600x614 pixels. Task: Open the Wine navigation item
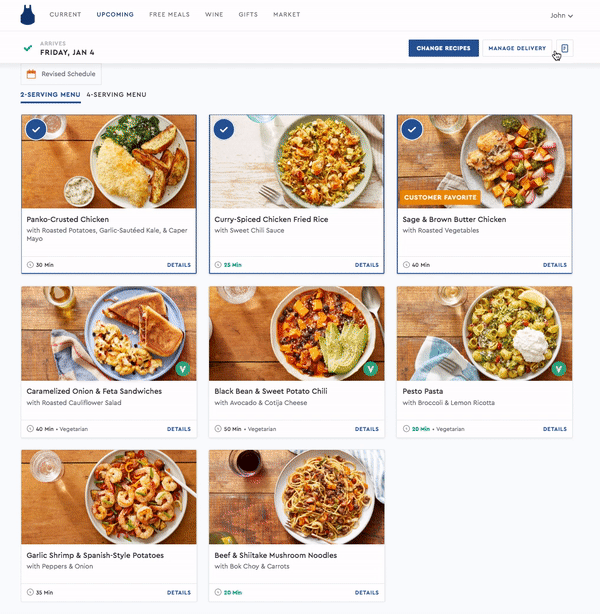(214, 14)
